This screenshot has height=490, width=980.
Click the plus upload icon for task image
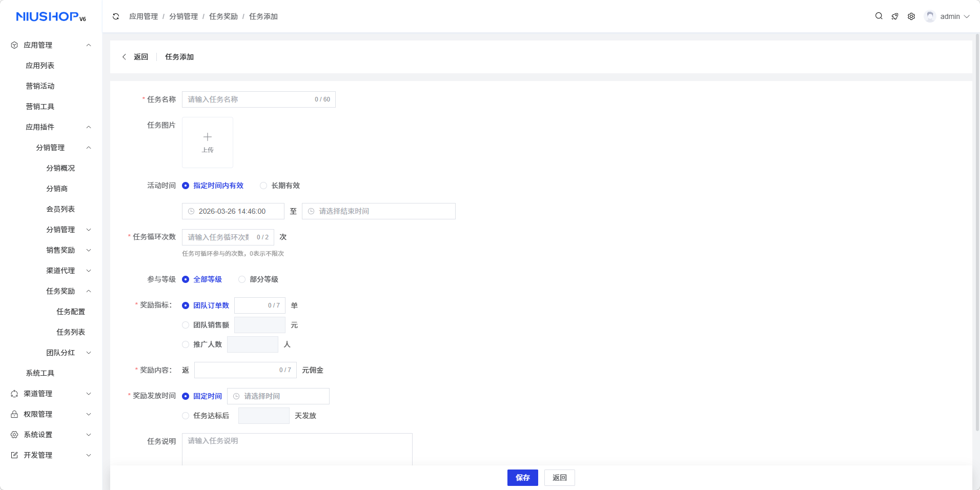pyautogui.click(x=208, y=137)
